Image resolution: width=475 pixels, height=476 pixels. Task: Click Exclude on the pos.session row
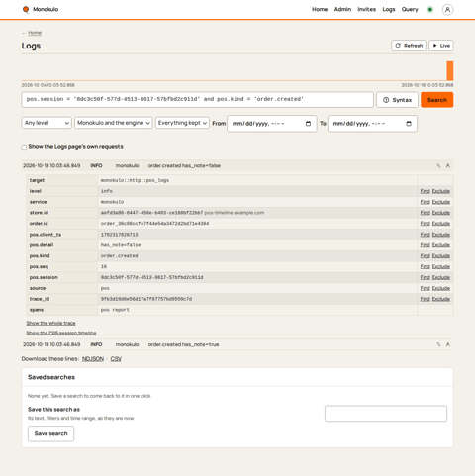pos(441,277)
